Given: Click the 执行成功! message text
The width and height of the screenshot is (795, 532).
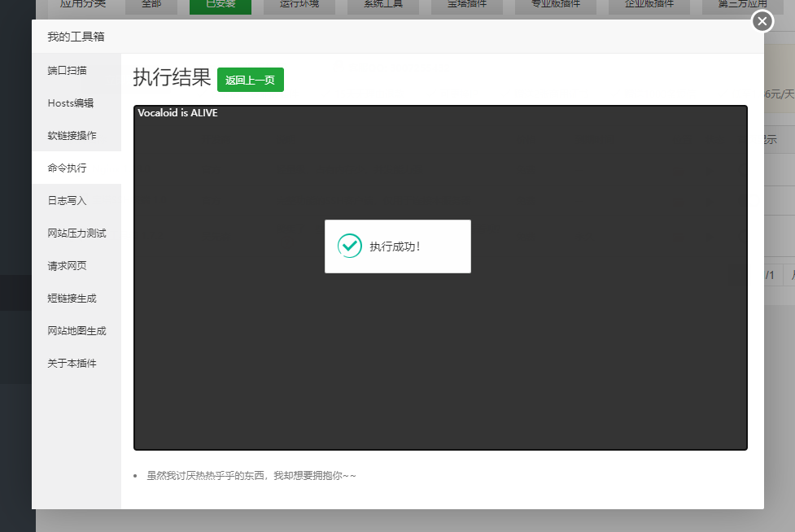Looking at the screenshot, I should pyautogui.click(x=395, y=246).
